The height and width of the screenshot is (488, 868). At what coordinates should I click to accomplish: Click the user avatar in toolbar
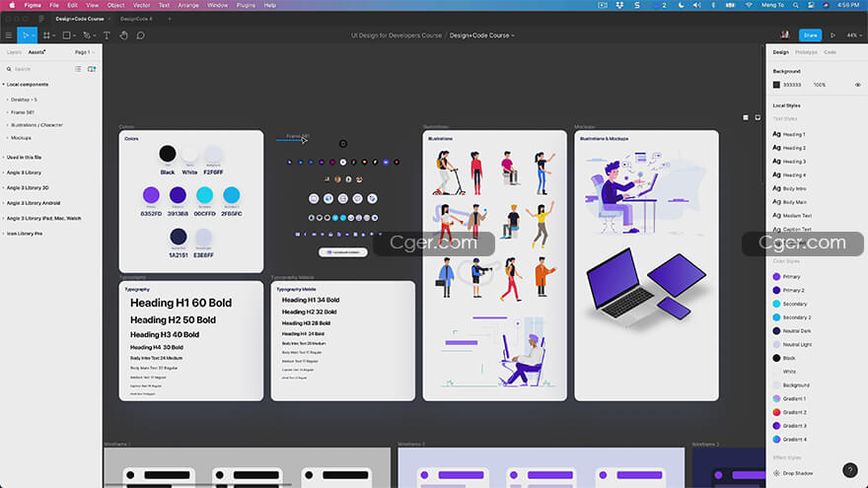(784, 35)
